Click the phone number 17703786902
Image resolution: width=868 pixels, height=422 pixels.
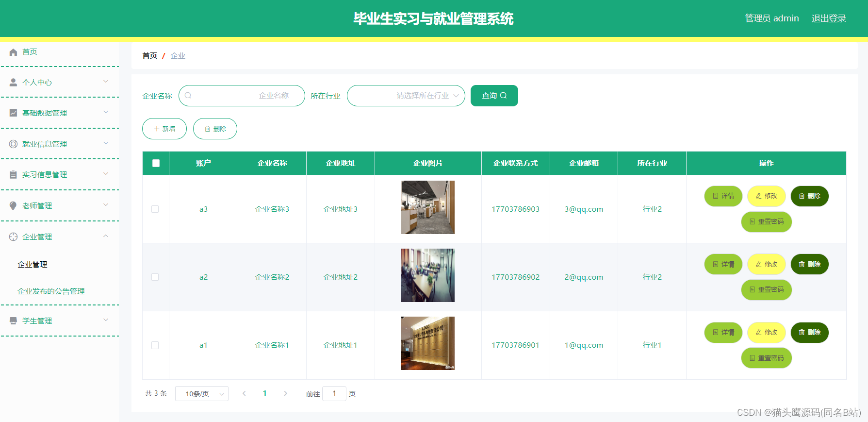click(516, 277)
